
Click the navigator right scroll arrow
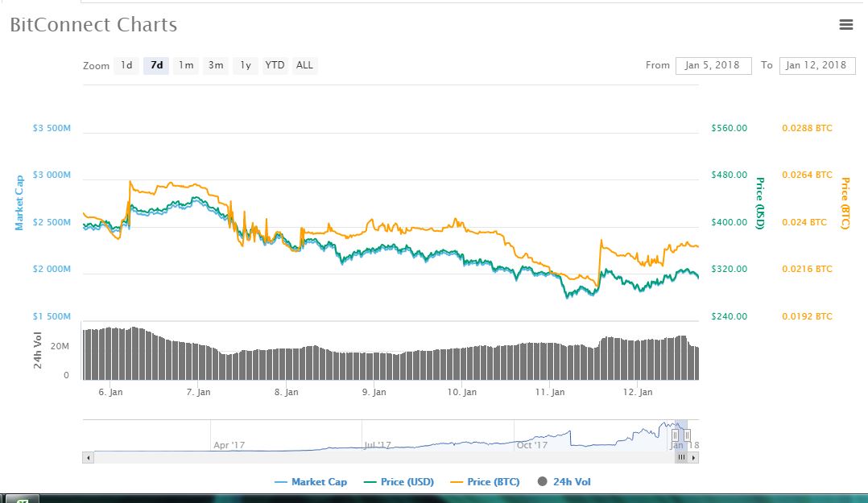click(693, 458)
